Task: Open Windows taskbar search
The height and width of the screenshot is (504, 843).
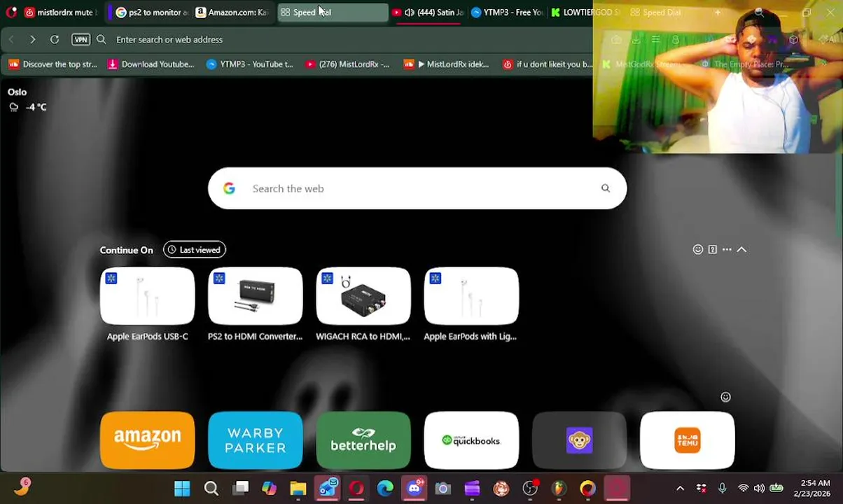Action: coord(211,488)
